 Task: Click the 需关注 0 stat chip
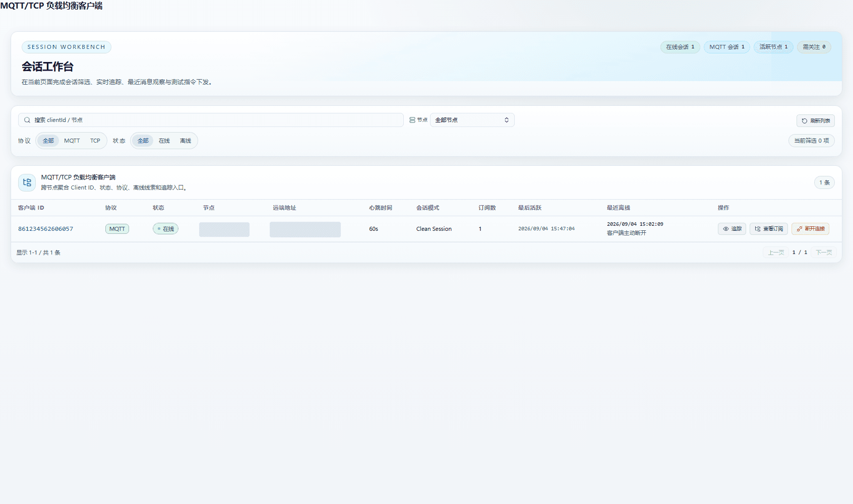click(814, 47)
